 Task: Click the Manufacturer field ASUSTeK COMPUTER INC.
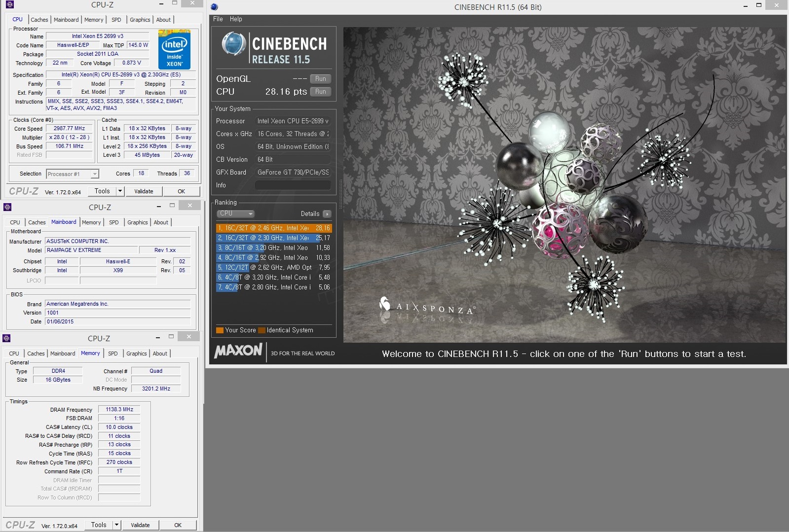pos(118,242)
